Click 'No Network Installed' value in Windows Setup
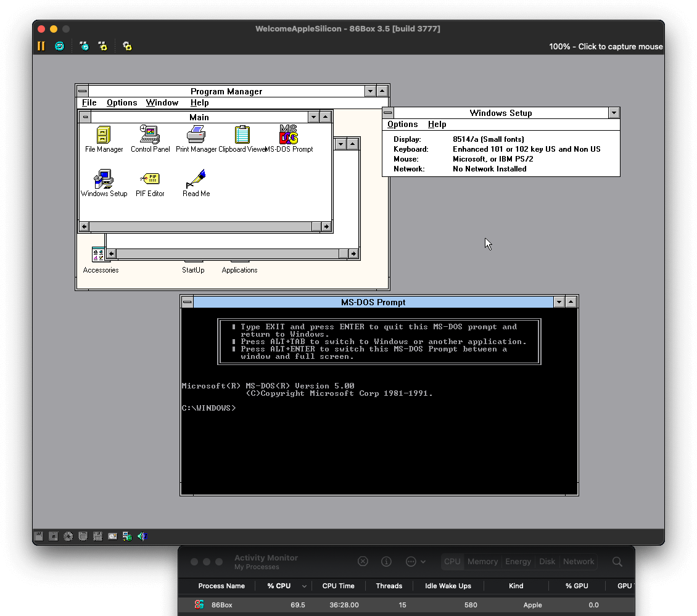Viewport: 697px width, 616px height. pos(489,169)
